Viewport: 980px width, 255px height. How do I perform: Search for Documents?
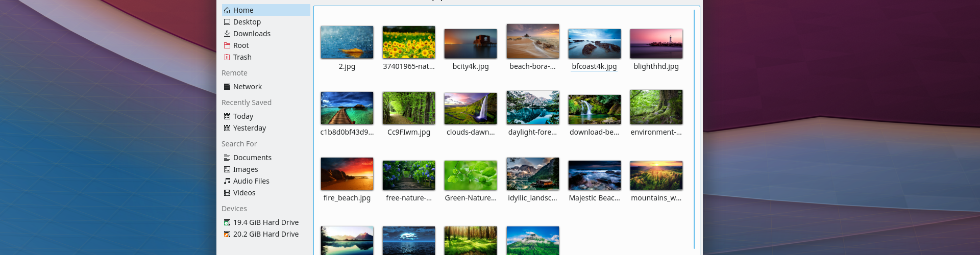click(252, 158)
